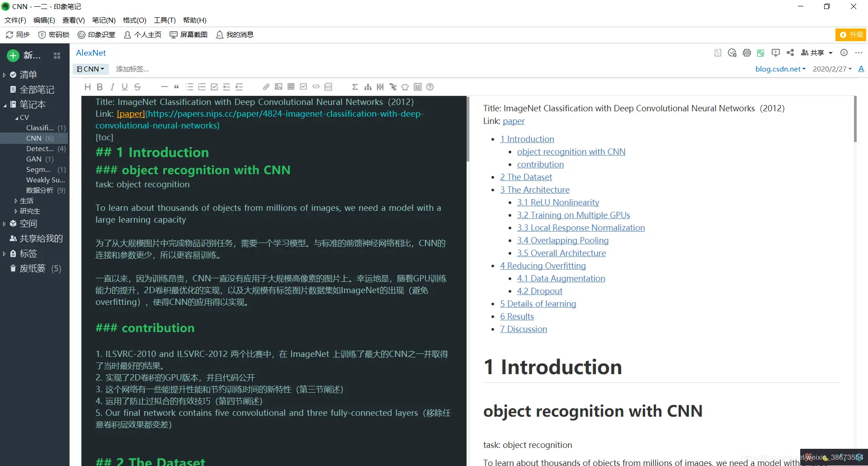Insert a math formula with sigma icon
The height and width of the screenshot is (466, 868).
tap(355, 87)
